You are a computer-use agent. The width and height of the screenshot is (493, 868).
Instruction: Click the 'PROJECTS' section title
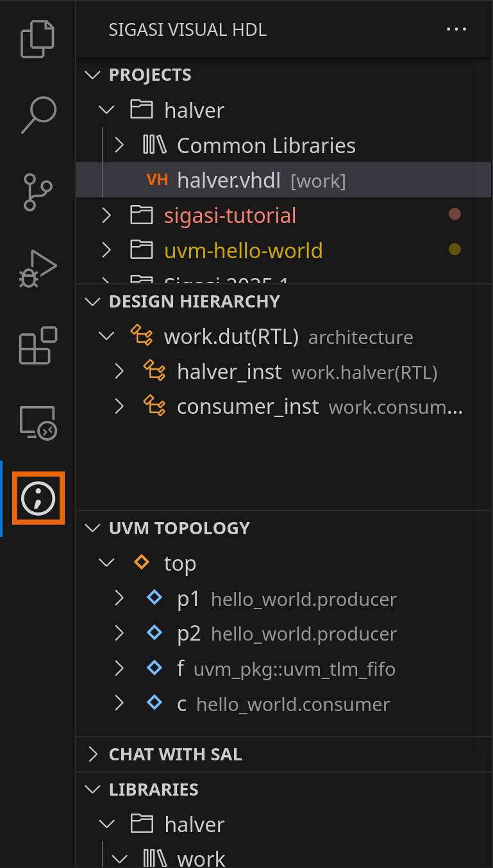[150, 75]
